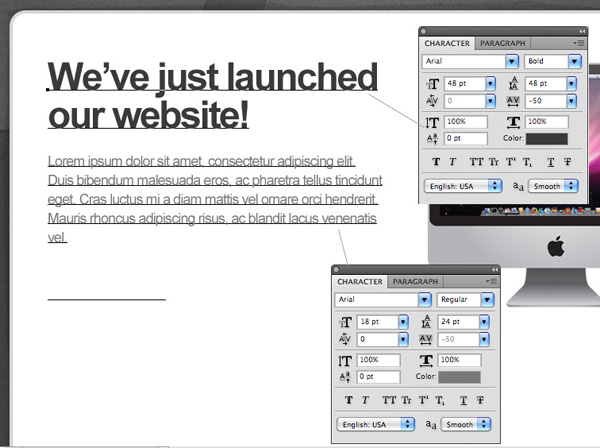Open lower Character panel options menu

tap(491, 281)
